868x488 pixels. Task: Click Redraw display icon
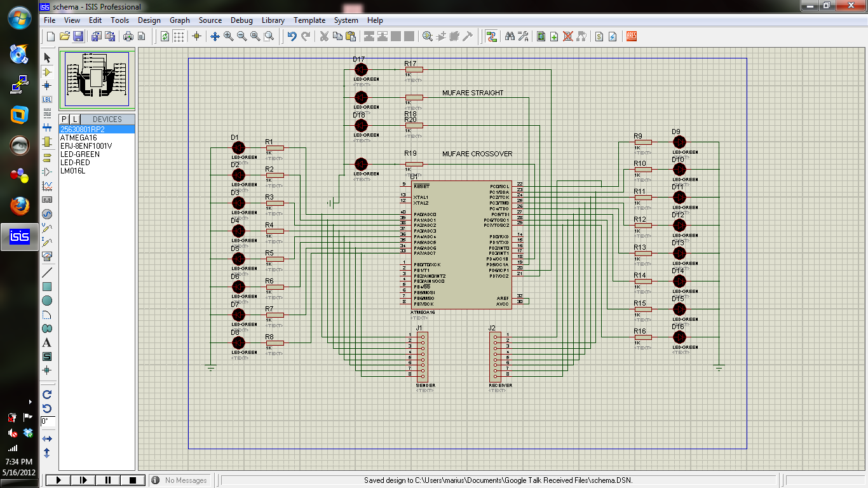165,36
